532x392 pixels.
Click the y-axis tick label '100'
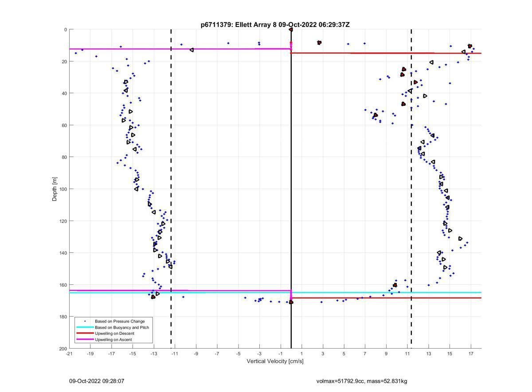(x=63, y=189)
